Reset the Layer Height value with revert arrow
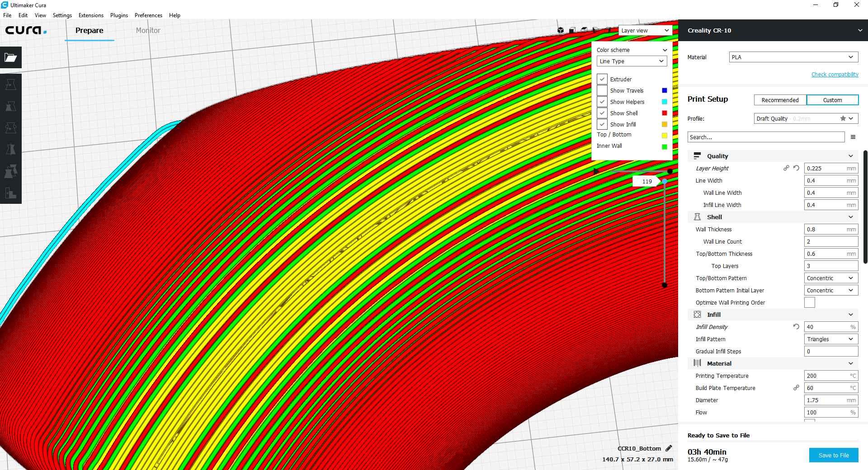868x470 pixels. (x=797, y=168)
